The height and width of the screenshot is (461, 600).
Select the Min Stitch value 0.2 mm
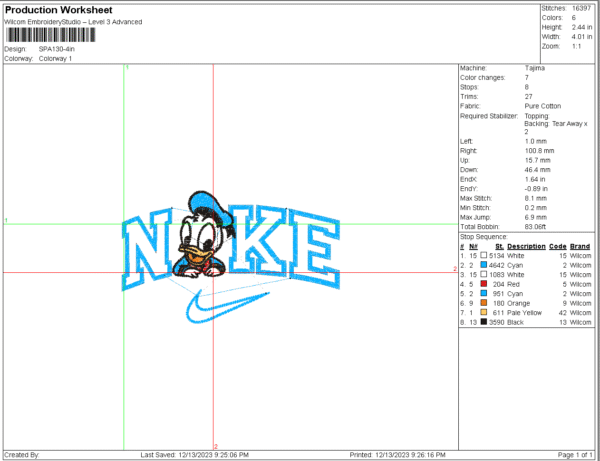coord(536,208)
